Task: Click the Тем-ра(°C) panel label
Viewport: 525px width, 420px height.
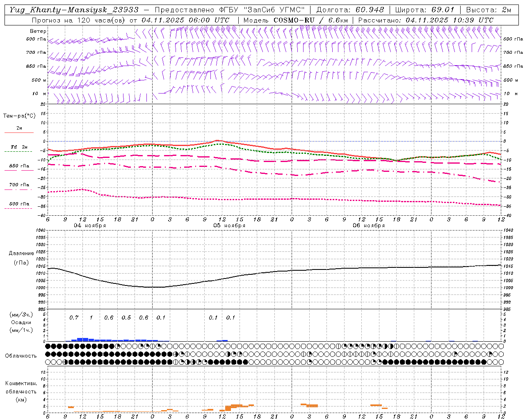Action: [19, 116]
